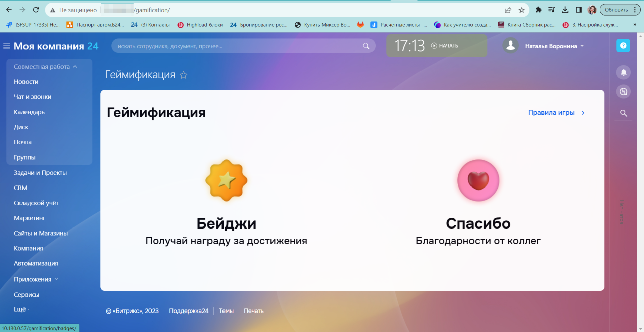Click the blue help question mark icon
644x332 pixels.
pos(623,46)
